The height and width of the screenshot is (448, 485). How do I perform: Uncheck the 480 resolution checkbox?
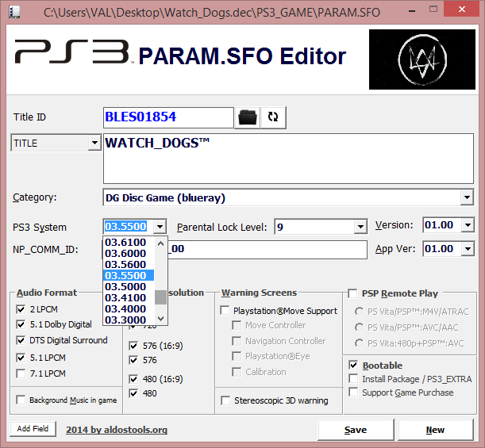point(133,393)
